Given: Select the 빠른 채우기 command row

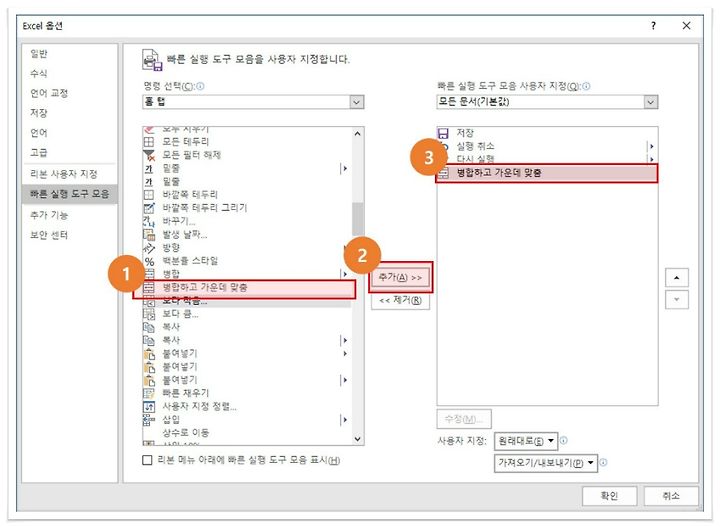Looking at the screenshot, I should tap(247, 393).
